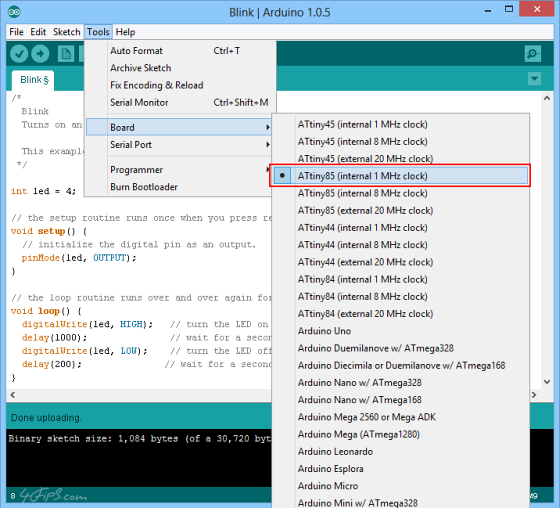Click the 'delay(200);' code line
The width and height of the screenshot is (560, 508).
click(x=52, y=364)
